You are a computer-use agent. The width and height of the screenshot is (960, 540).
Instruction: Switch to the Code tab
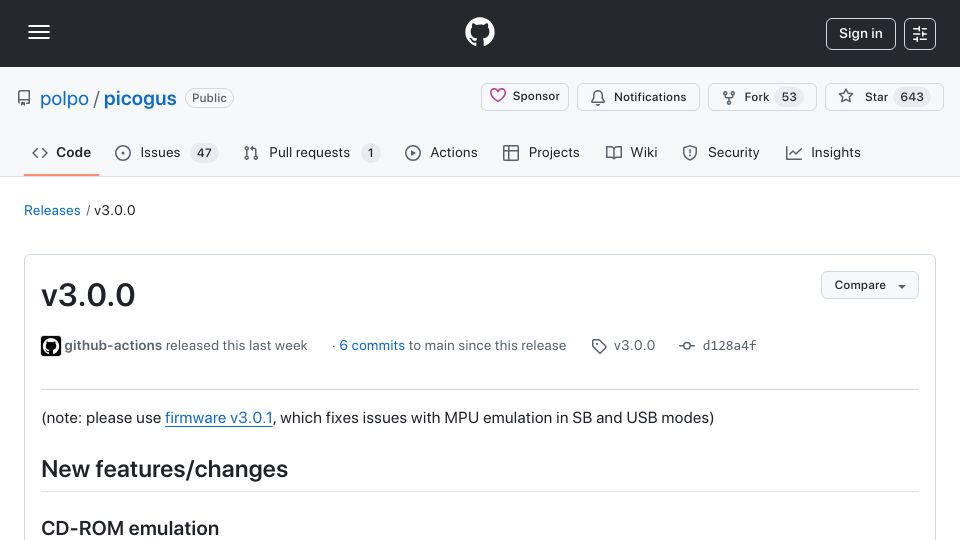[61, 152]
